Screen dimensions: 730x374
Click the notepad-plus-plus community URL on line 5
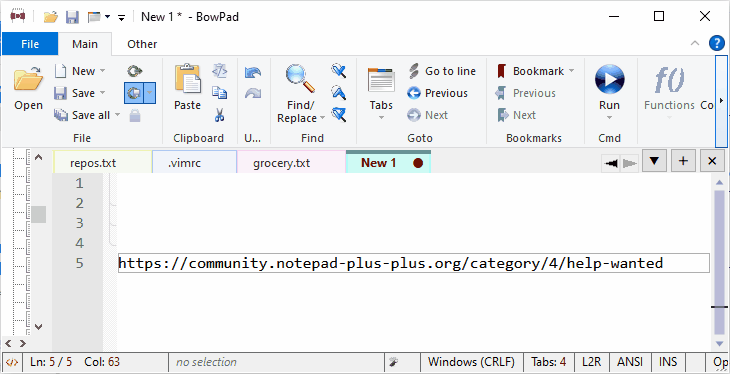coord(391,263)
